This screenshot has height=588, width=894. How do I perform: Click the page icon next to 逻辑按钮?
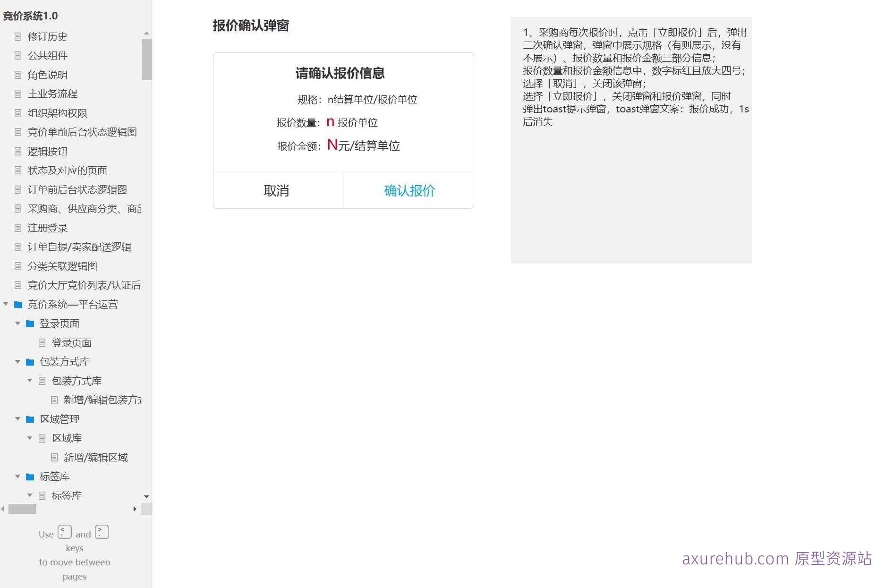coord(17,151)
